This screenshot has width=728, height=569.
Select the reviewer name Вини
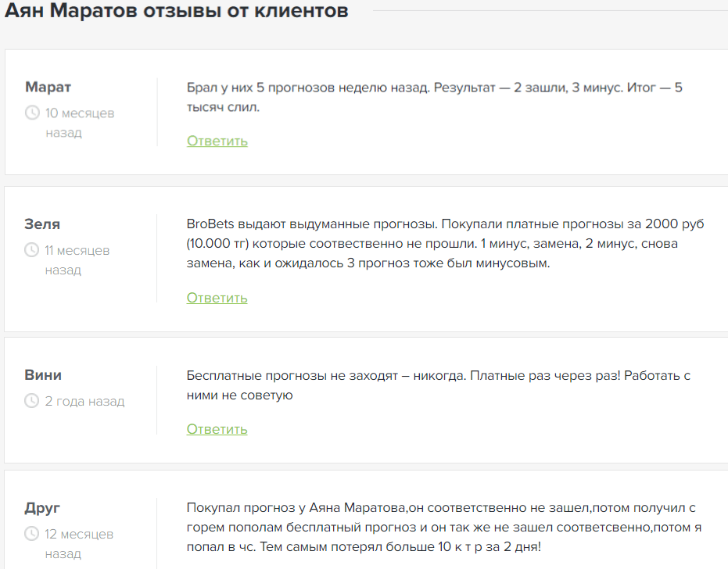43,375
